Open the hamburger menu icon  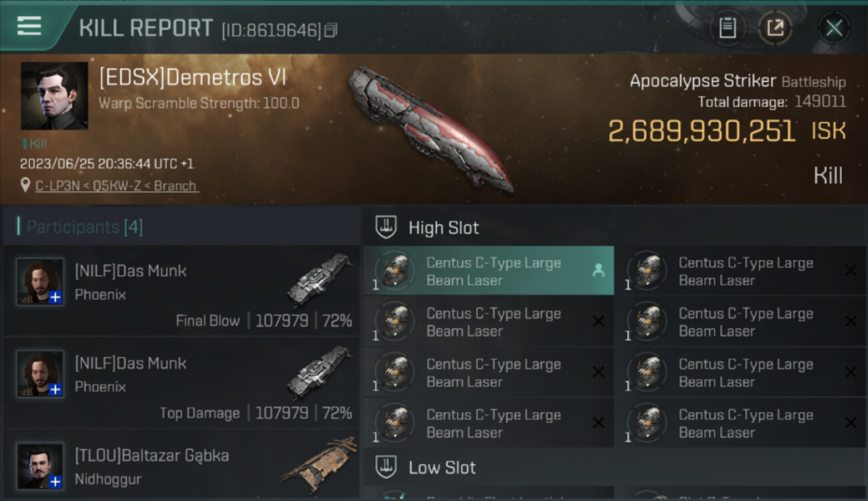click(29, 26)
